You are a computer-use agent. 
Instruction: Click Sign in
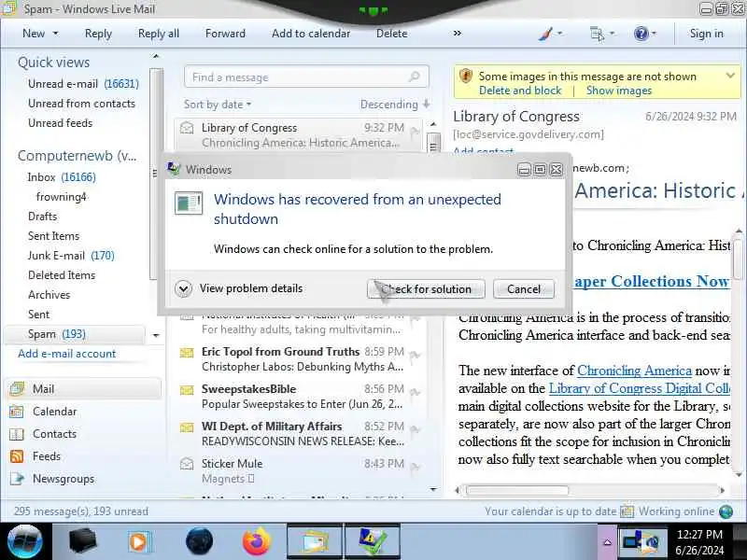click(707, 34)
